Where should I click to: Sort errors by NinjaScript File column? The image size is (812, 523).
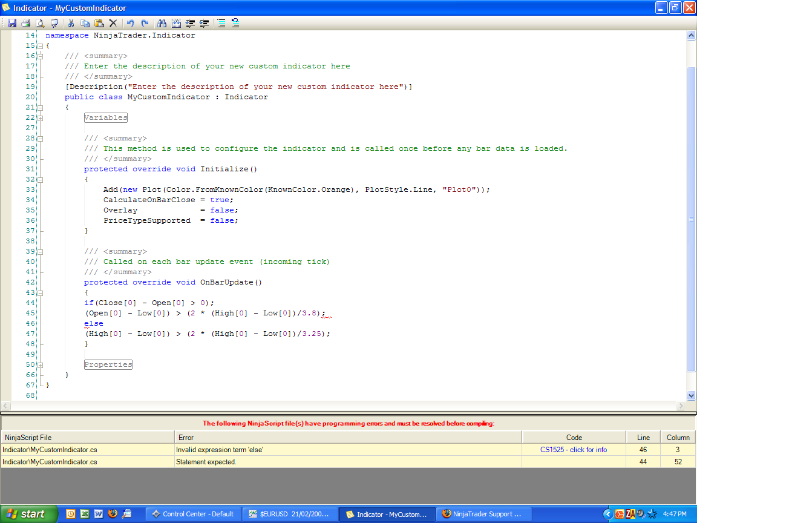87,437
